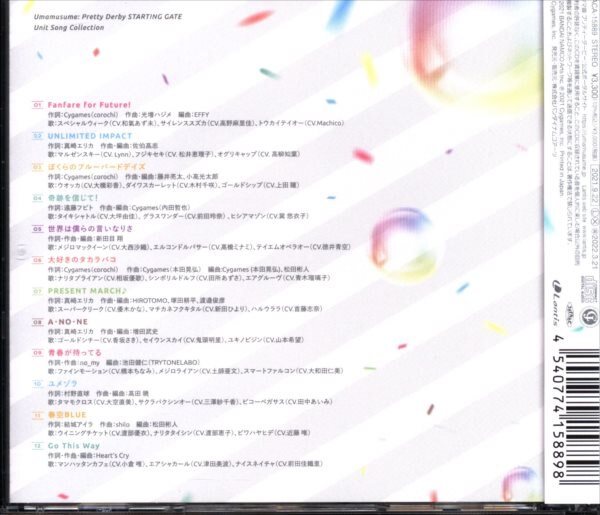The width and height of the screenshot is (600, 515).
Task: Click the 02 track number badge
Action: pyautogui.click(x=37, y=135)
